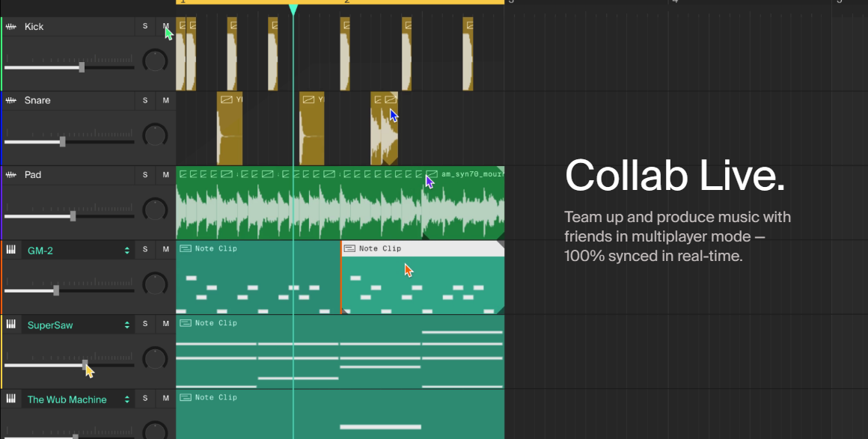The height and width of the screenshot is (439, 868).
Task: Solo The Wub Machine track
Action: click(x=145, y=398)
